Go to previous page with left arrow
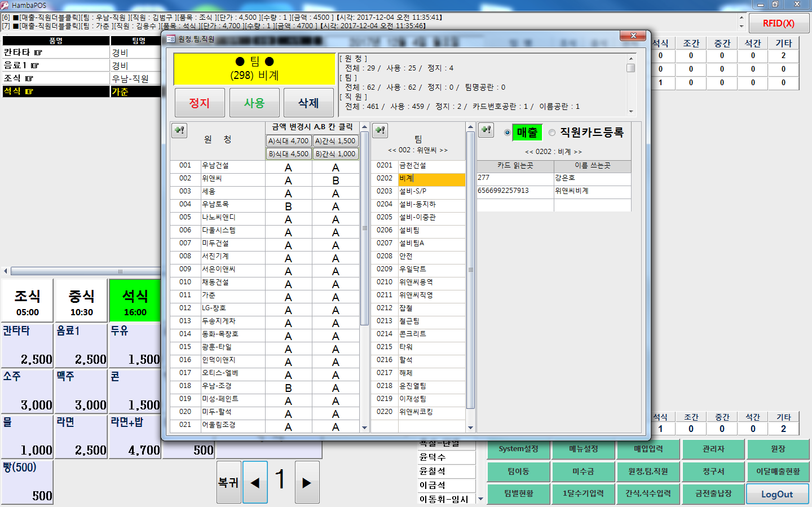This screenshot has width=812, height=507. pyautogui.click(x=255, y=482)
